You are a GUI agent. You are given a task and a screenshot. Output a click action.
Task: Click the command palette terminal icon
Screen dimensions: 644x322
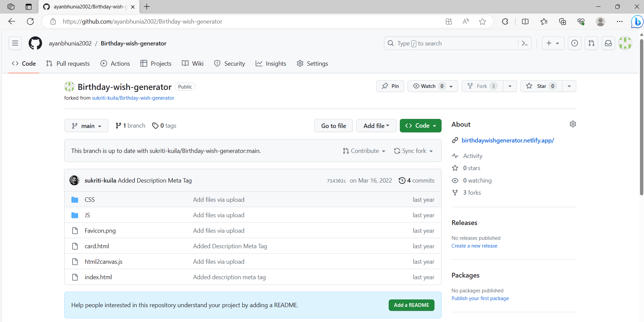[x=525, y=43]
